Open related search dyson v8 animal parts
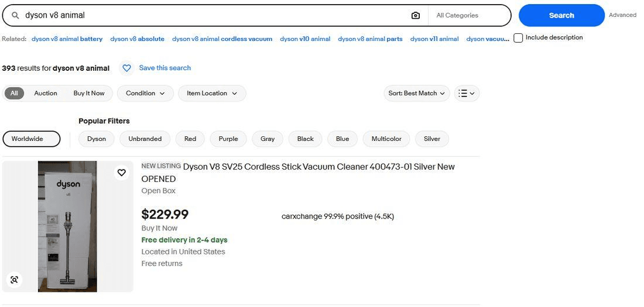 370,39
